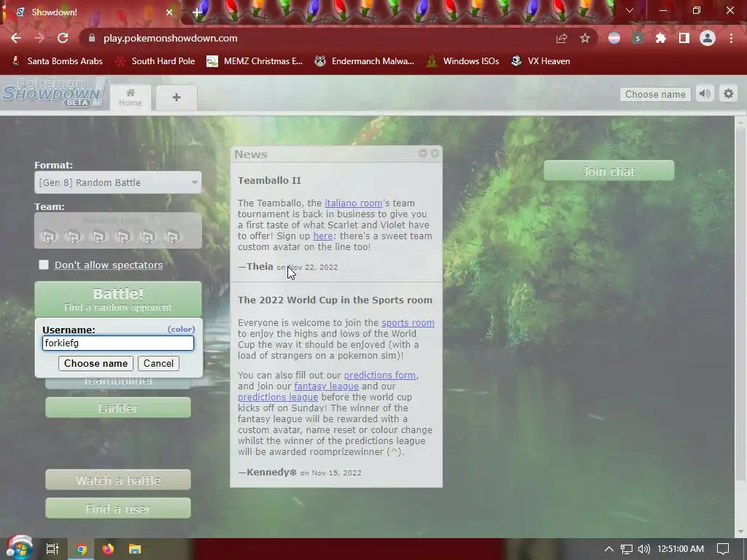Open VX Heaven bookmark
The image size is (747, 560).
click(541, 61)
